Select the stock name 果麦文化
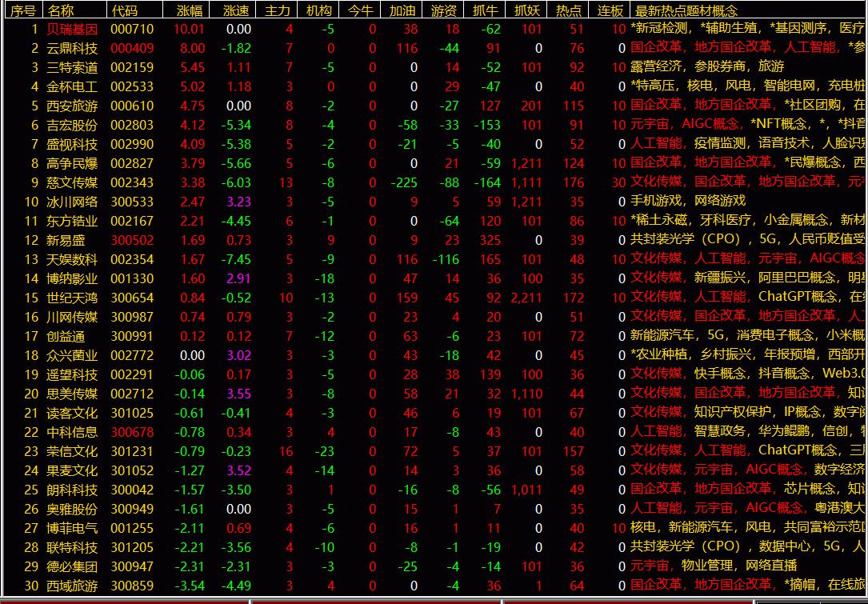Screen dimensions: 868x604 (72, 470)
